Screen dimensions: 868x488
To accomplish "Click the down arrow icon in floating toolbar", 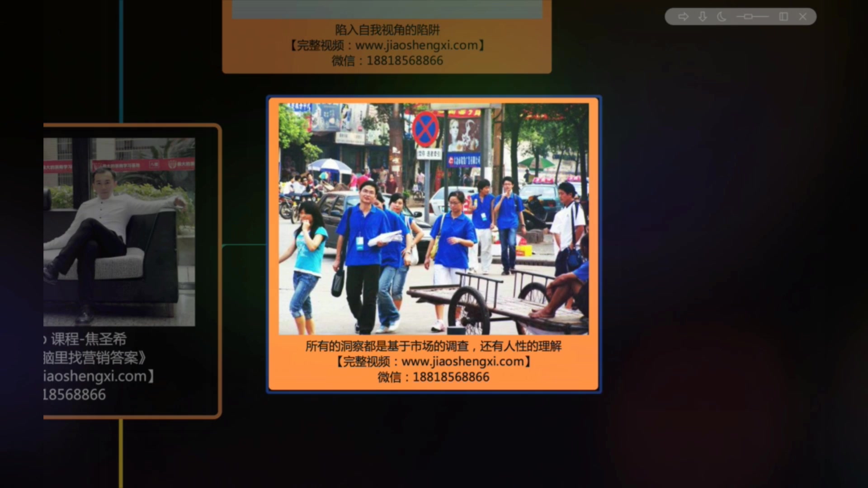I will coord(703,17).
